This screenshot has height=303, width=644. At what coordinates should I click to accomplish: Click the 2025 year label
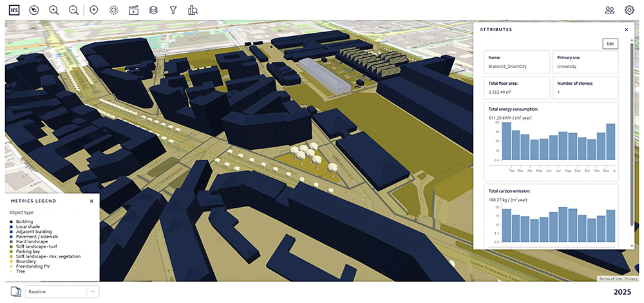click(623, 292)
